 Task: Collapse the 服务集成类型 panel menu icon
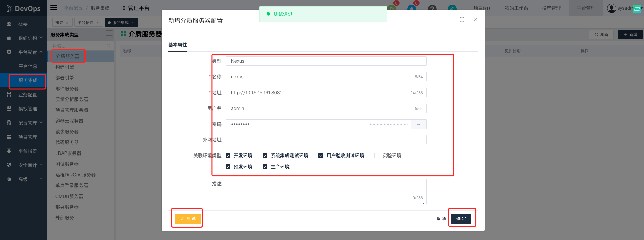[109, 33]
